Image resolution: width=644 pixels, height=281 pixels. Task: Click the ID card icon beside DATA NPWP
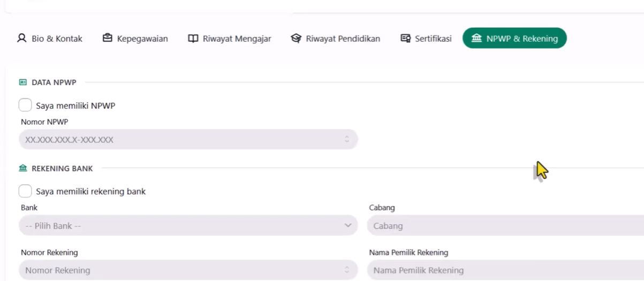[23, 82]
